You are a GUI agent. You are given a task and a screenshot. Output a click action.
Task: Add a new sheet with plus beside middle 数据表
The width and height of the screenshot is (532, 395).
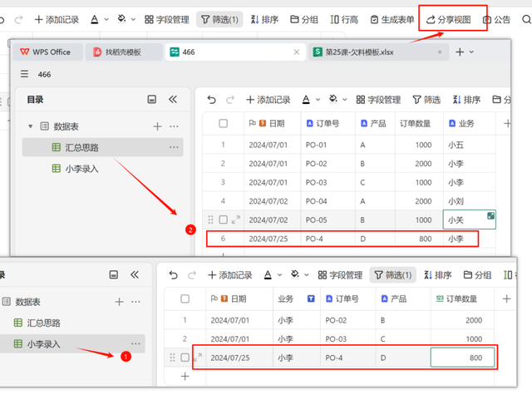157,126
